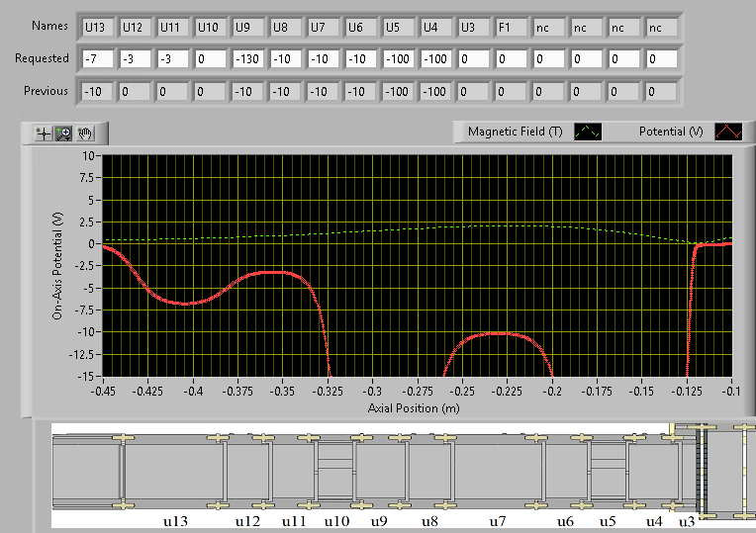Viewport: 756px width, 533px height.
Task: Edit the Requested value for U5
Action: coord(399,58)
